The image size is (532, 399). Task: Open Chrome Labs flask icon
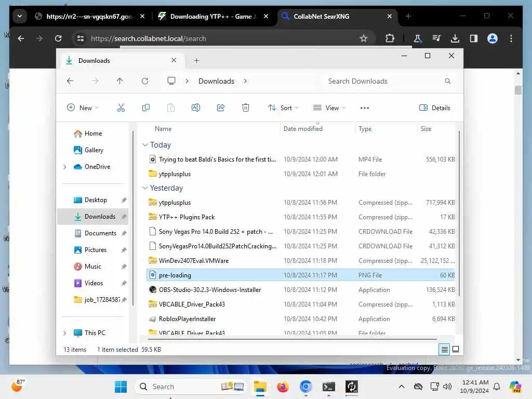(418, 38)
